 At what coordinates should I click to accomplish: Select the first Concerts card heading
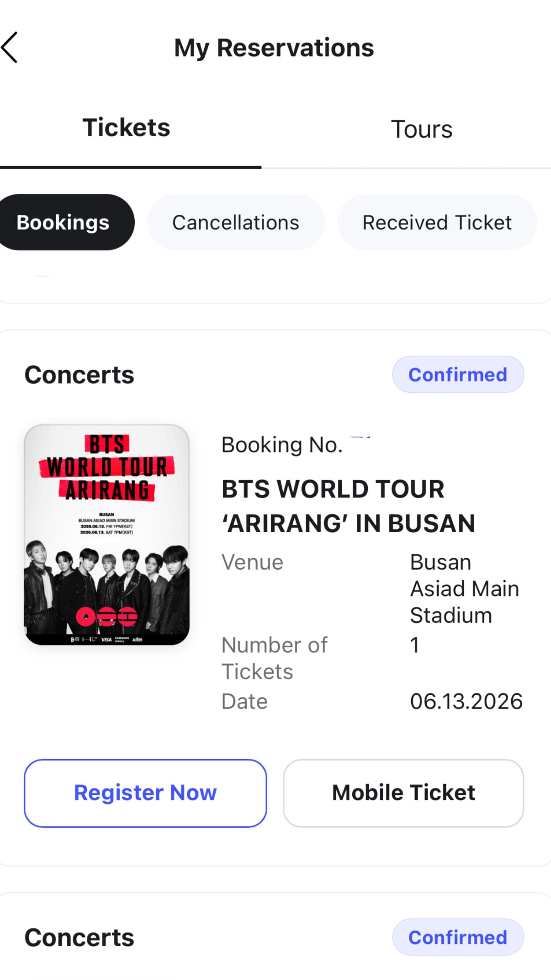pos(79,375)
